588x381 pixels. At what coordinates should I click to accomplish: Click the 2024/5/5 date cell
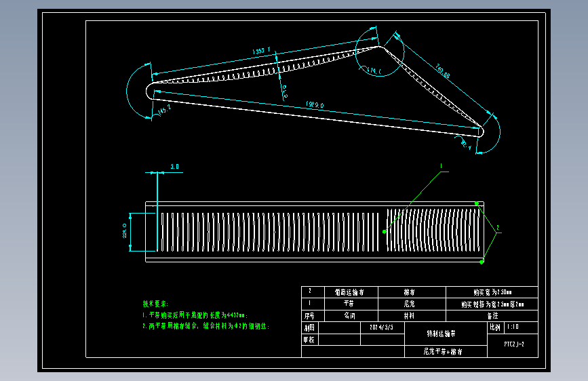[382, 327]
